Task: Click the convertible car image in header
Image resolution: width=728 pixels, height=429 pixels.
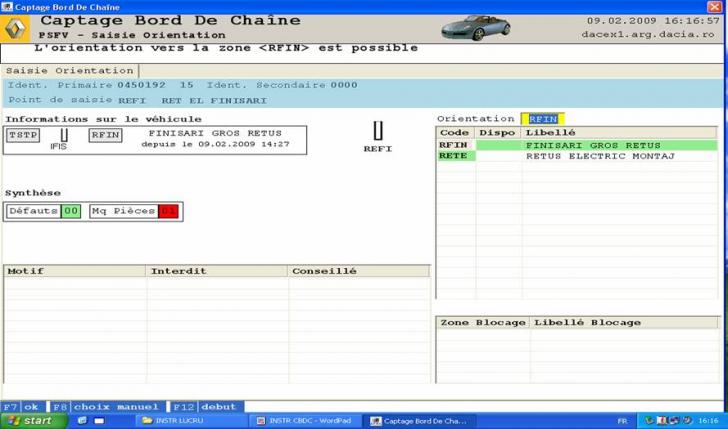Action: click(475, 28)
